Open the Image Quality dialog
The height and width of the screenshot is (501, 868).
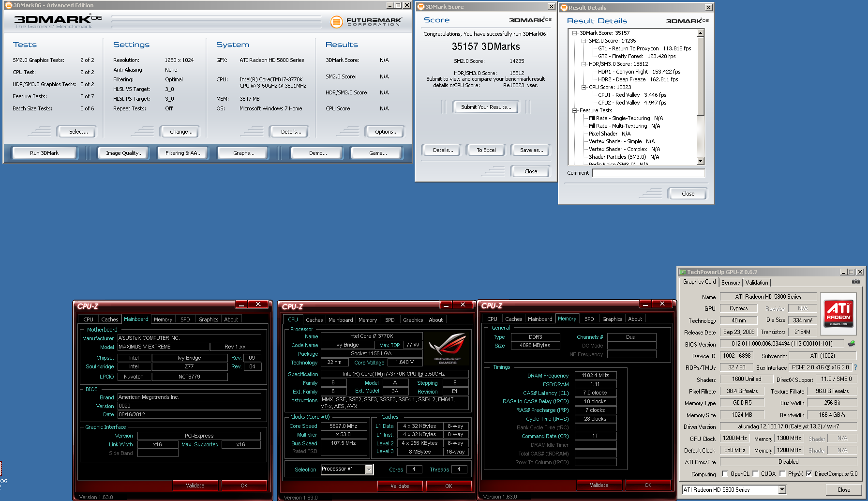coord(124,153)
